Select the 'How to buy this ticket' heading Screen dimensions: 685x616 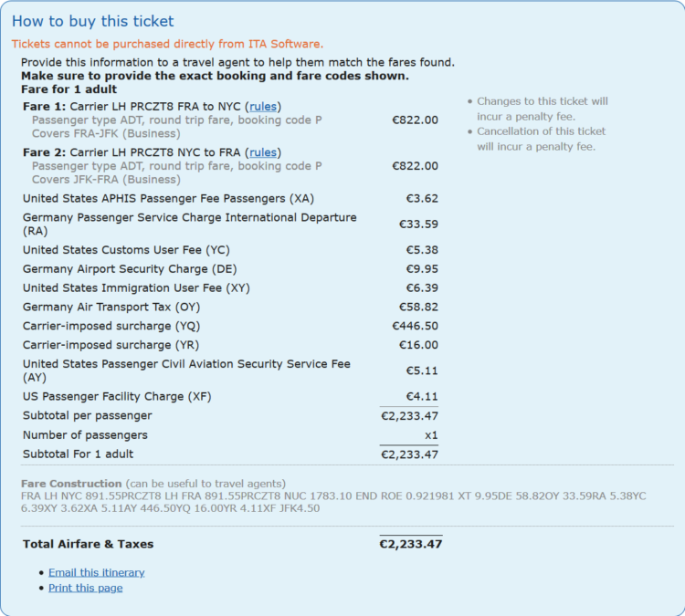(x=92, y=21)
